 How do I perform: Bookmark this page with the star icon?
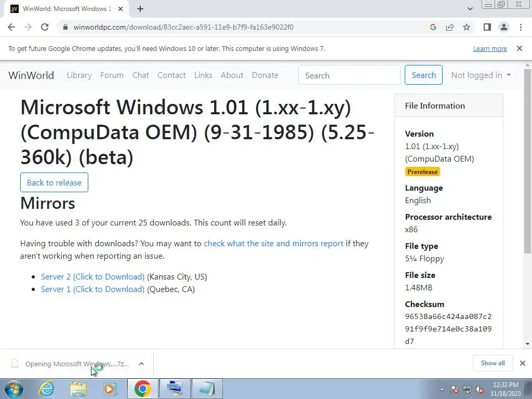coord(467,27)
